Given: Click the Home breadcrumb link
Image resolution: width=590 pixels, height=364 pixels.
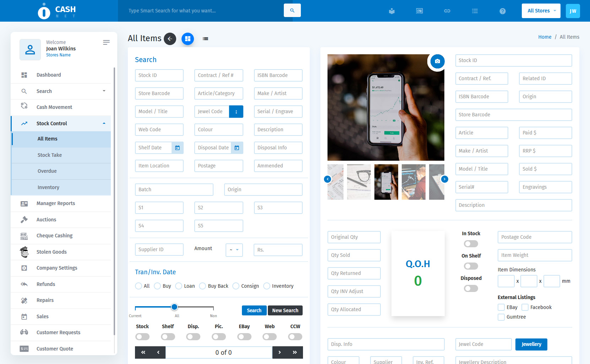Looking at the screenshot, I should click(545, 37).
